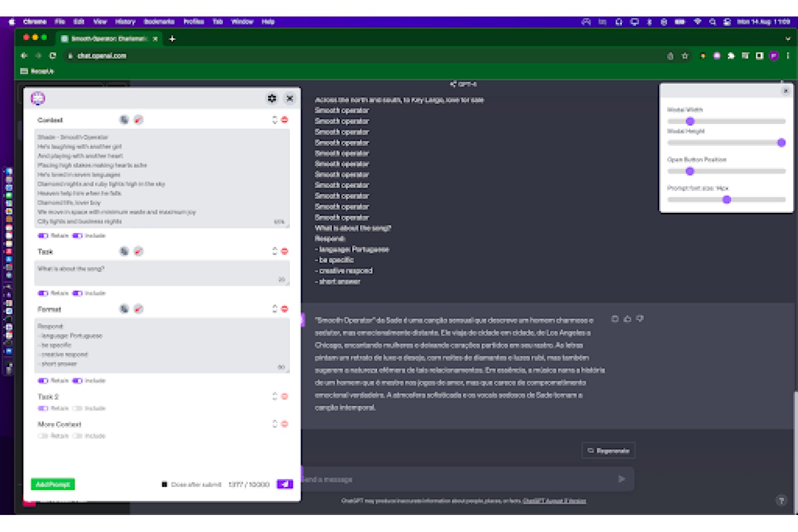Click the send message arrow in chat
This screenshot has width=798, height=532.
click(x=621, y=479)
